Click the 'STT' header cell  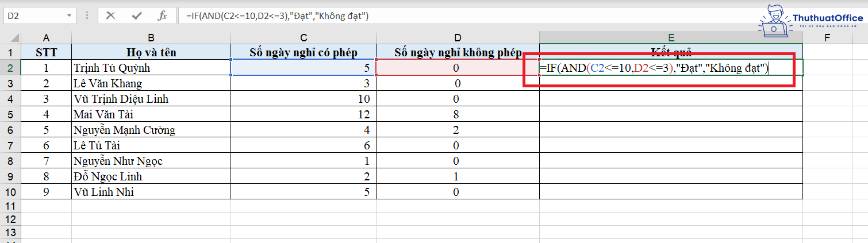(46, 52)
